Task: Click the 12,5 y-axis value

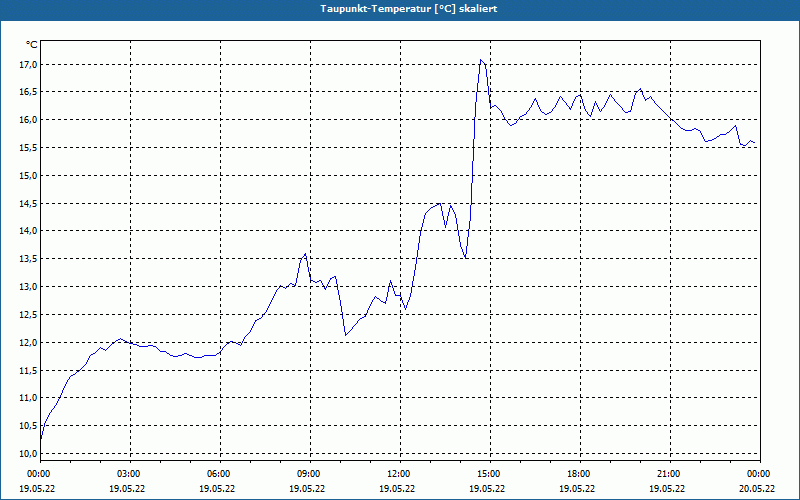Action: [x=29, y=314]
